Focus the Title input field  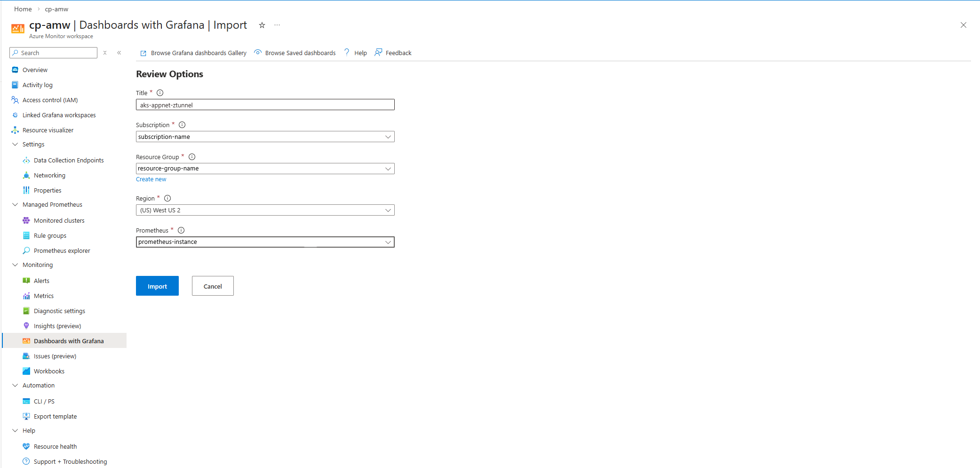pyautogui.click(x=265, y=105)
